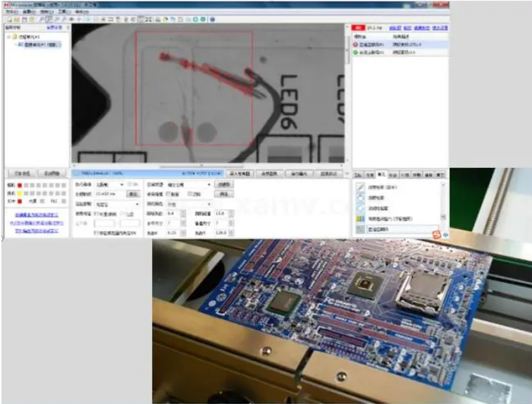
Task: Switch to the second tab in right tool panel
Action: coord(369,175)
